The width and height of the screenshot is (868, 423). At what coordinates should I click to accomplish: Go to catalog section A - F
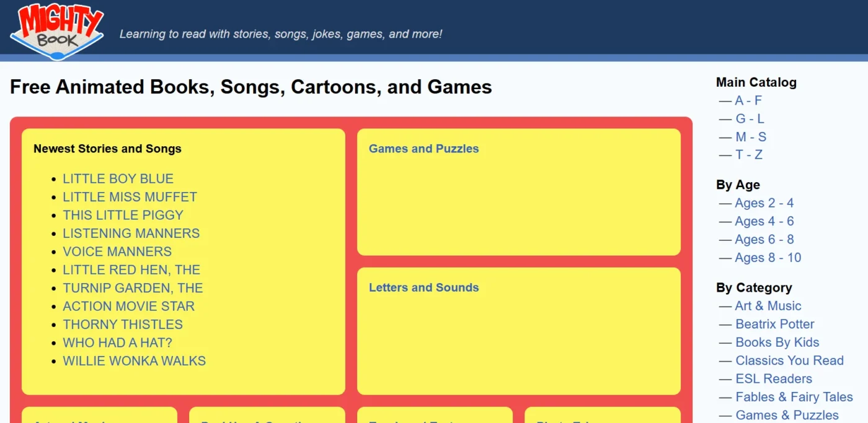748,100
